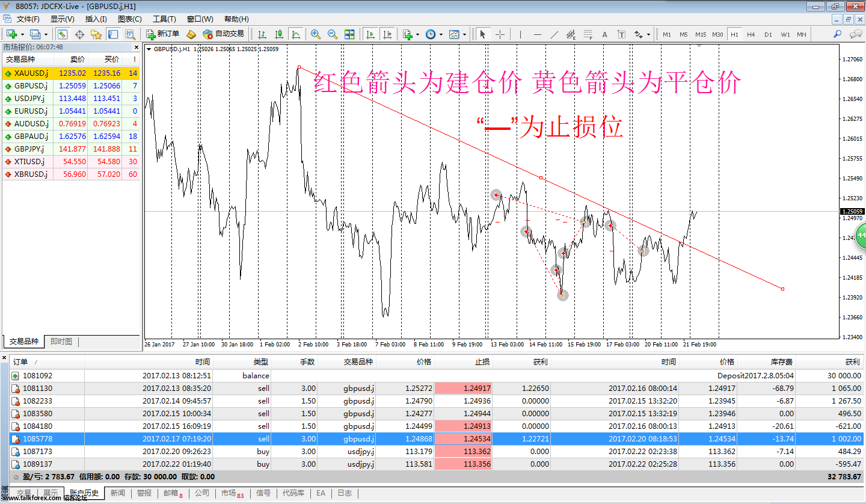Screen dimensions: 866x504
Task: Select the MN timeframe button
Action: click(802, 34)
